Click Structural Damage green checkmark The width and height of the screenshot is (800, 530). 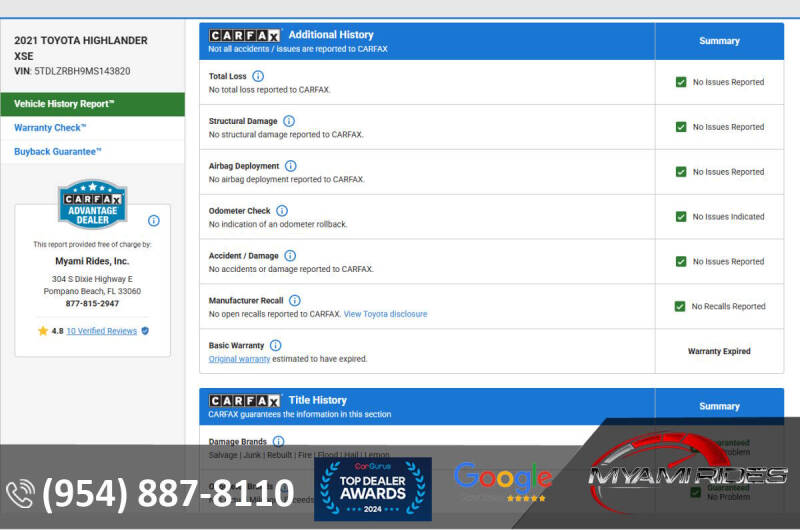pos(681,127)
